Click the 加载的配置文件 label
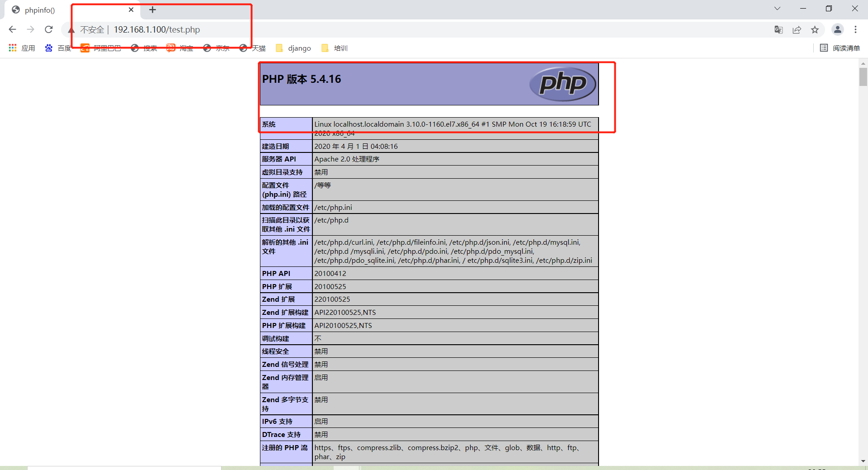Image resolution: width=868 pixels, height=470 pixels. (285, 208)
